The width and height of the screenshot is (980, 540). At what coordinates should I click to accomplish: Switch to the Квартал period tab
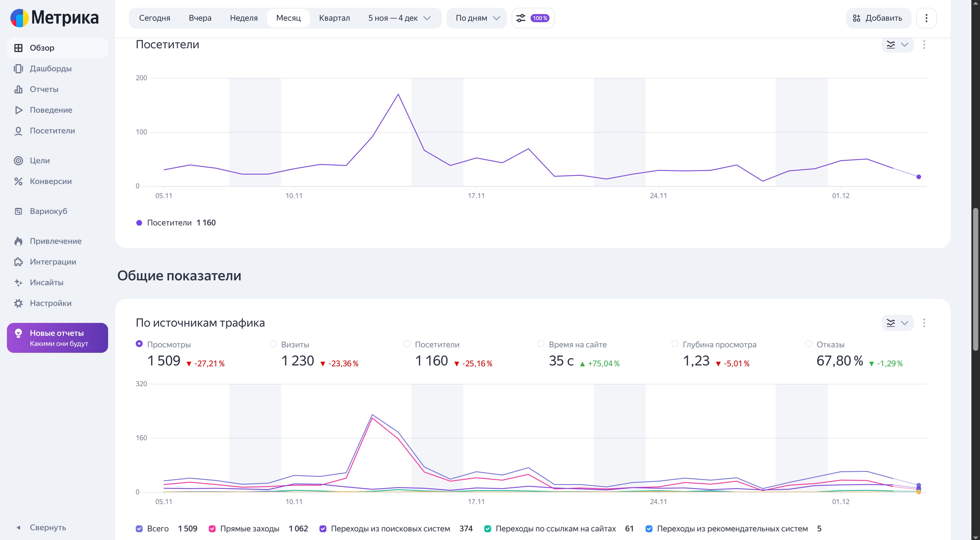point(334,18)
